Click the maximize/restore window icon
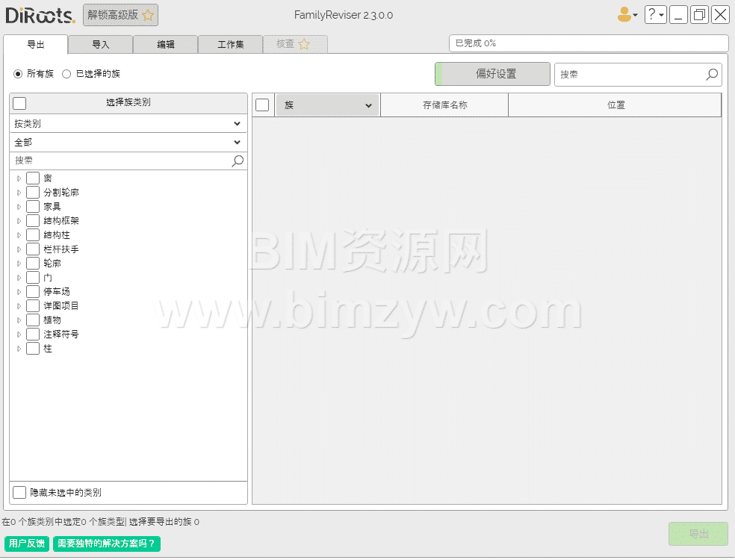This screenshot has height=560, width=735. click(x=699, y=14)
